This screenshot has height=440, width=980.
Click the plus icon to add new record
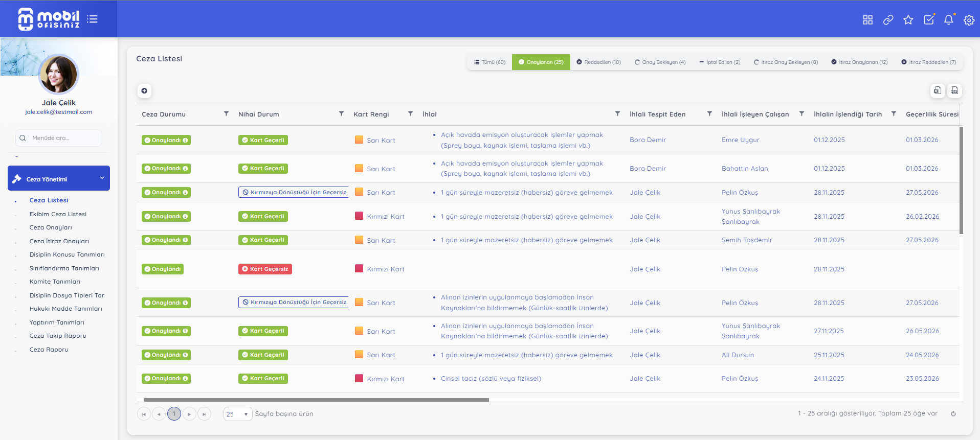(x=144, y=91)
